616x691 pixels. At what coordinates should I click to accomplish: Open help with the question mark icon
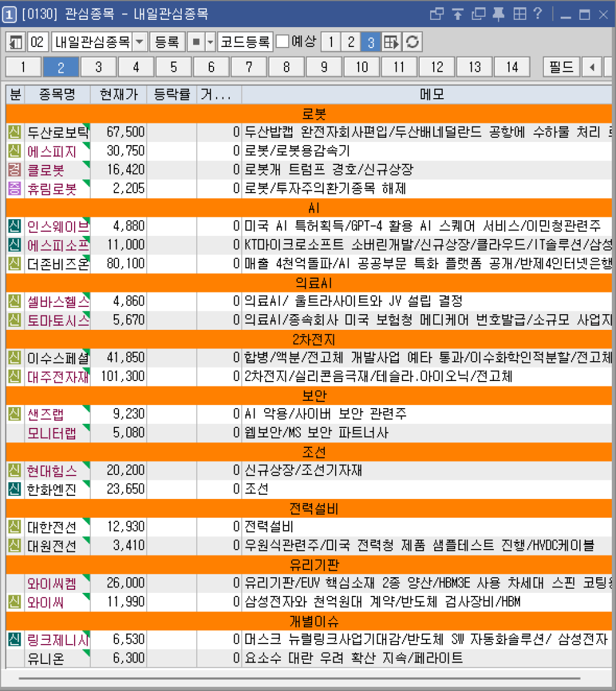[x=537, y=14]
